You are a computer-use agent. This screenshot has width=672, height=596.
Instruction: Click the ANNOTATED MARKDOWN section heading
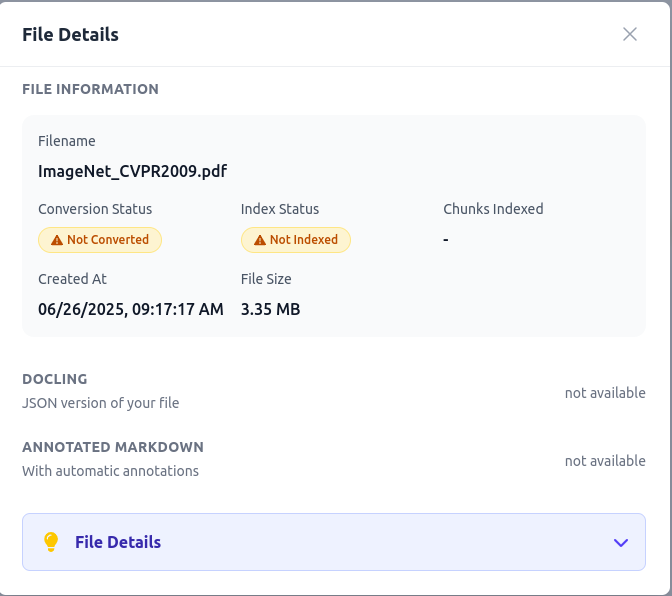pyautogui.click(x=113, y=447)
